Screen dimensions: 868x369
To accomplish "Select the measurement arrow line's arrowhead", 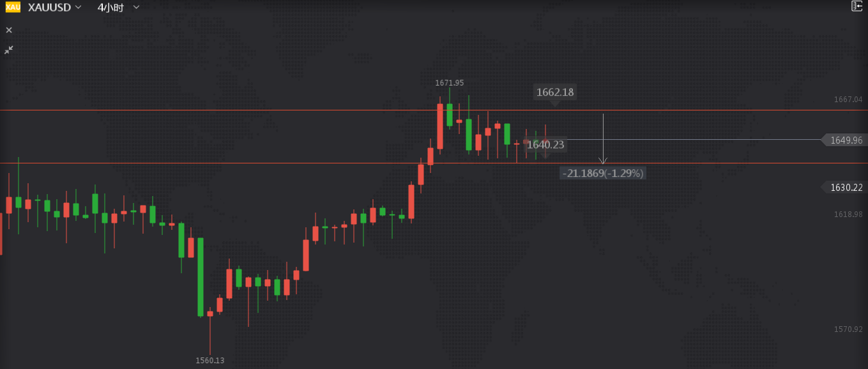I will [x=603, y=161].
